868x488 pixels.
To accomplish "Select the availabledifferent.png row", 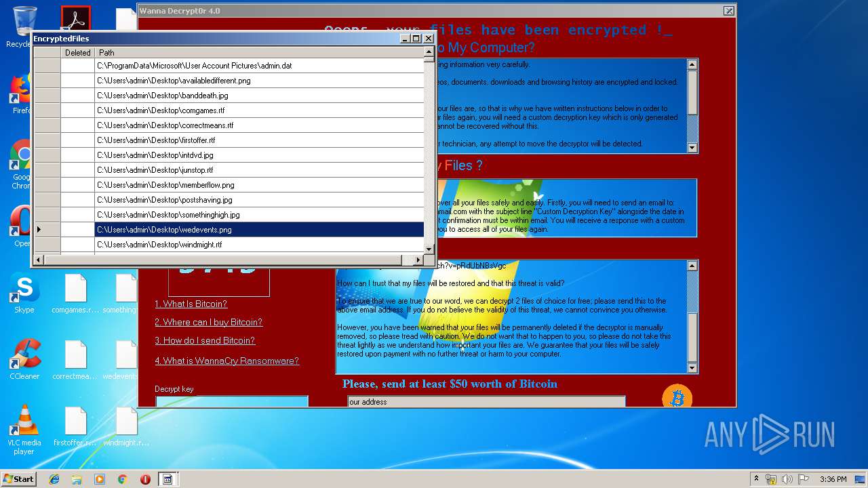I will click(x=259, y=81).
